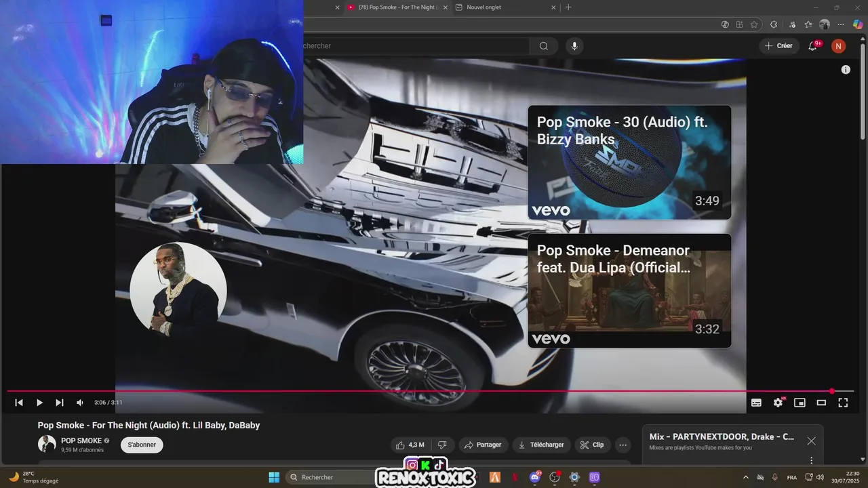
Task: Like the video (4,3 M)
Action: [411, 445]
